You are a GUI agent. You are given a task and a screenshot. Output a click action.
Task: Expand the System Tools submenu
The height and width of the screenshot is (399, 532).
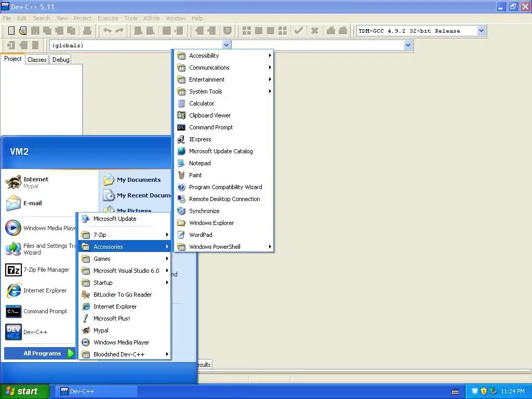(x=223, y=91)
